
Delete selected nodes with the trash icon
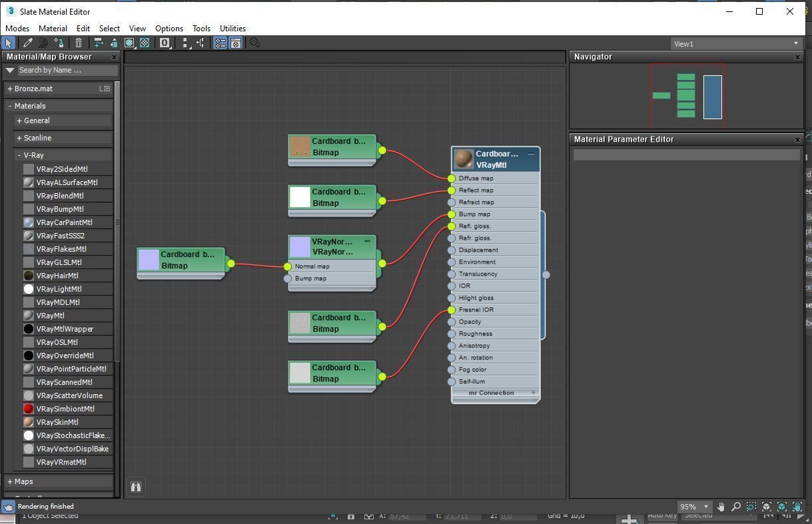tap(78, 43)
